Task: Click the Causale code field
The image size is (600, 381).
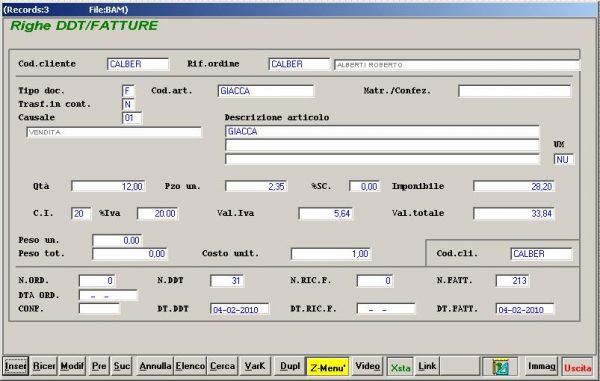Action: point(132,118)
